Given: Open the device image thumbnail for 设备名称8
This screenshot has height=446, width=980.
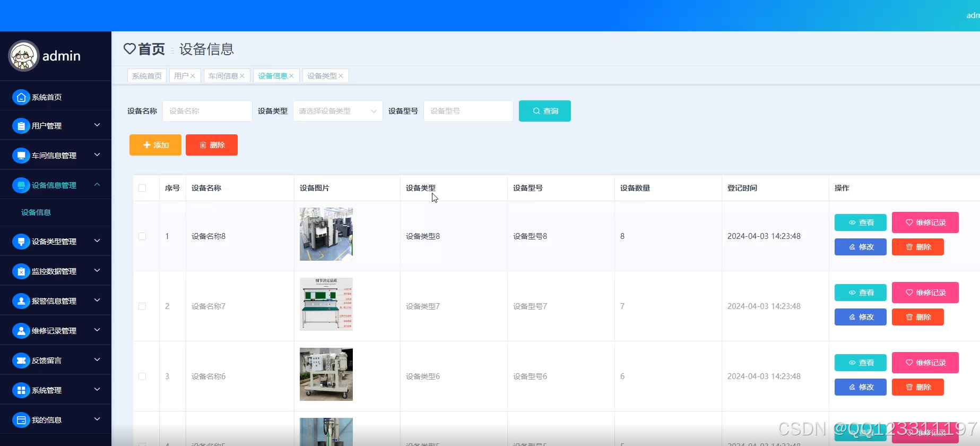Looking at the screenshot, I should click(326, 234).
